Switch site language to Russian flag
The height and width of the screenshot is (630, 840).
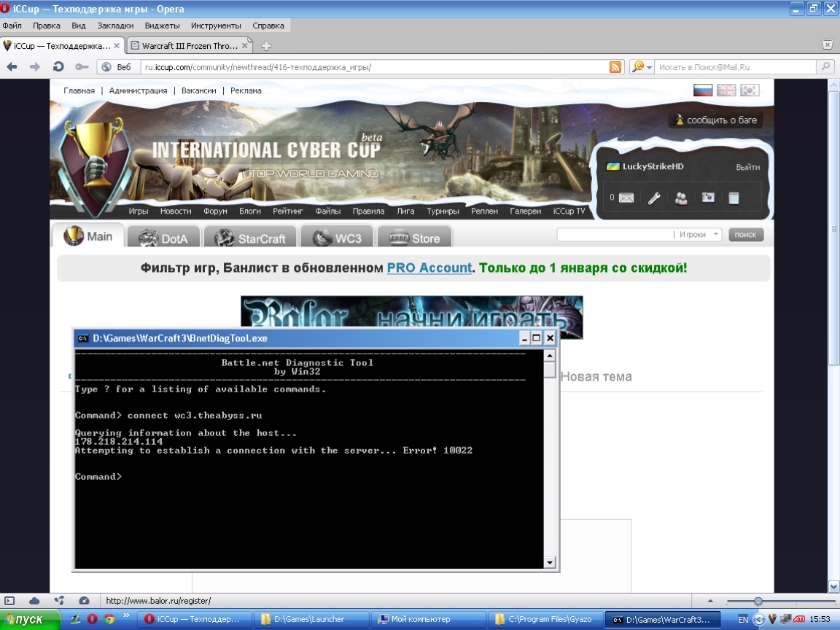(x=702, y=90)
